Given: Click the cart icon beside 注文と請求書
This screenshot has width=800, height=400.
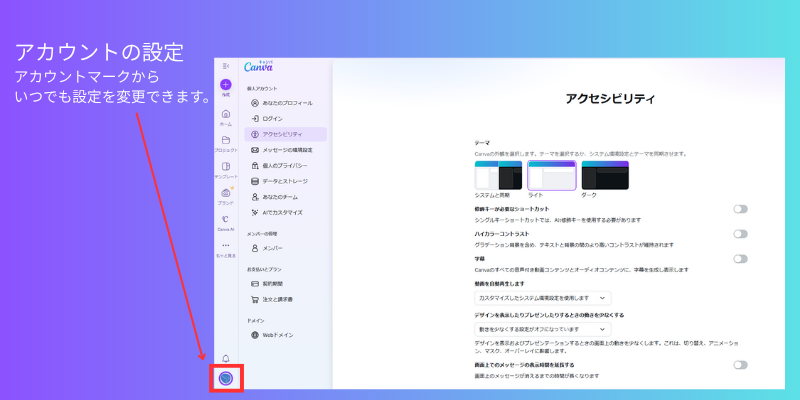Looking at the screenshot, I should coord(255,299).
